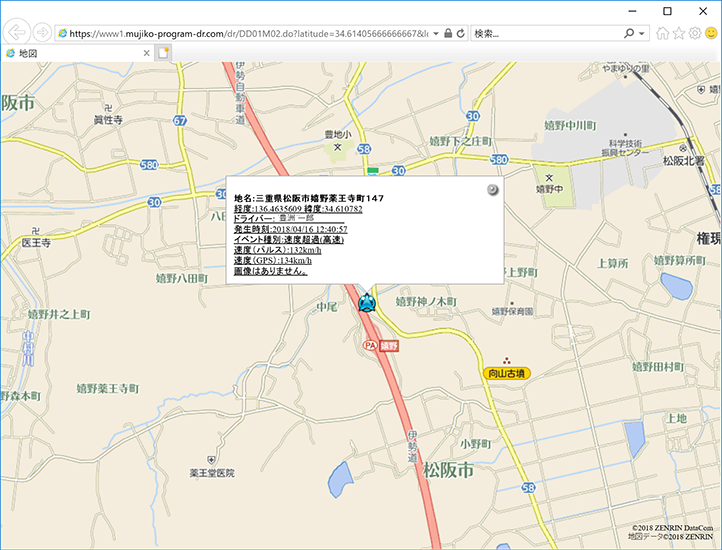This screenshot has width=722, height=550.
Task: Refresh the page with reload icon
Action: pos(460,33)
